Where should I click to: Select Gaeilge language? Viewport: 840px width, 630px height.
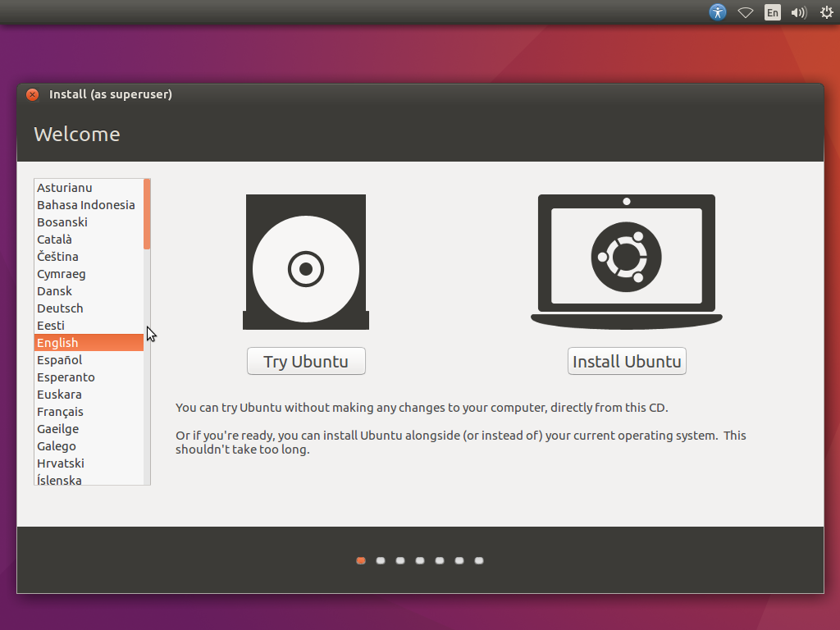[89, 428]
